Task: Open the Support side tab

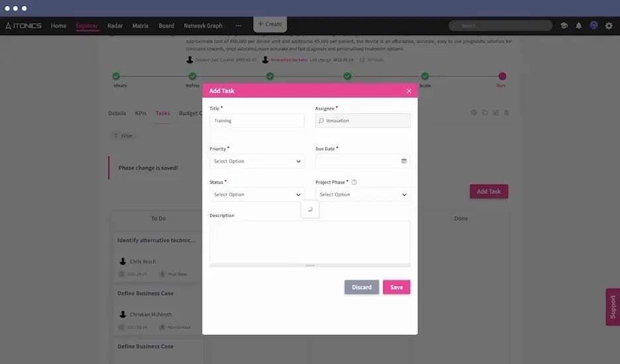Action: [613, 306]
